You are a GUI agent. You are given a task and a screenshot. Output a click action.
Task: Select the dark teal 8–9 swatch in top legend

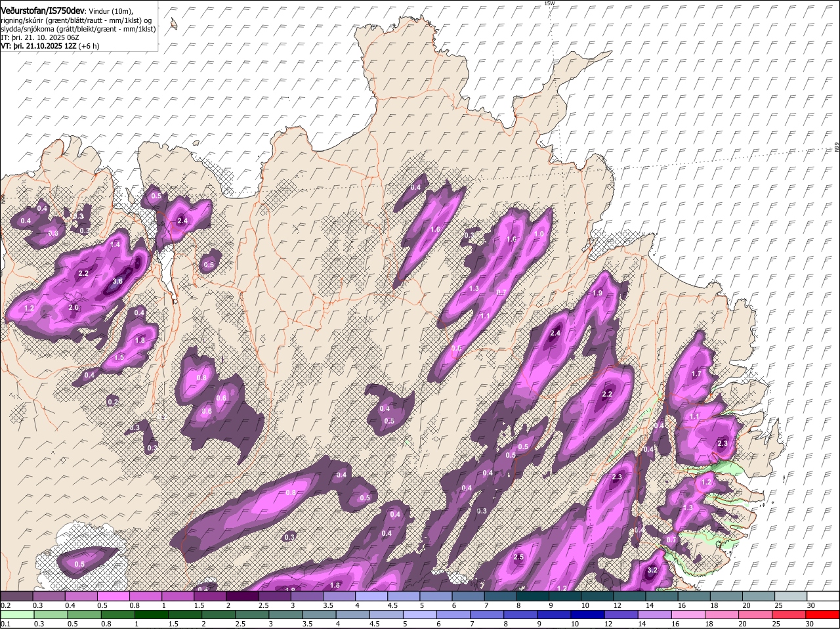click(533, 596)
